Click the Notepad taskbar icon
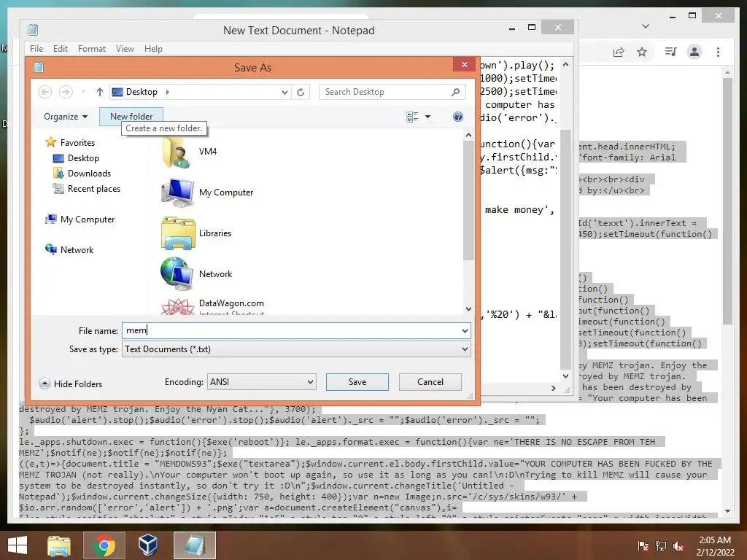Screen dimensions: 747x560 pos(195,545)
